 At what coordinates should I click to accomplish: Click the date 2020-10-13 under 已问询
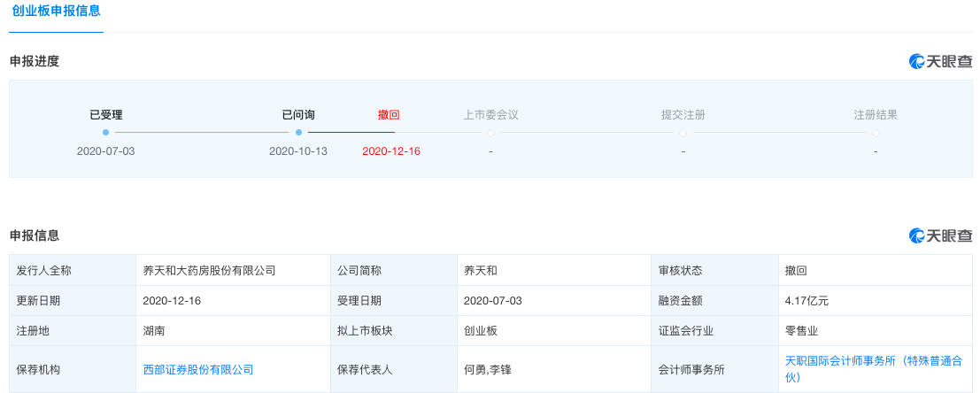298,151
